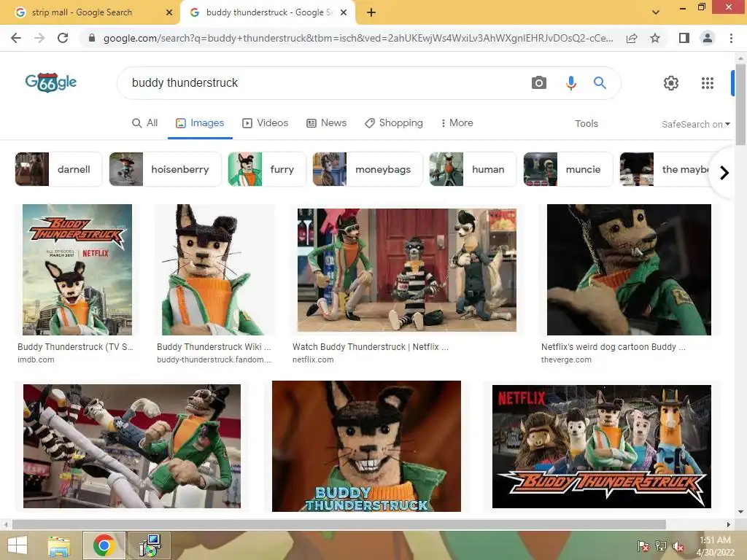Click the Netflix poster thumbnail image
This screenshot has height=560, width=747.
pyautogui.click(x=77, y=270)
